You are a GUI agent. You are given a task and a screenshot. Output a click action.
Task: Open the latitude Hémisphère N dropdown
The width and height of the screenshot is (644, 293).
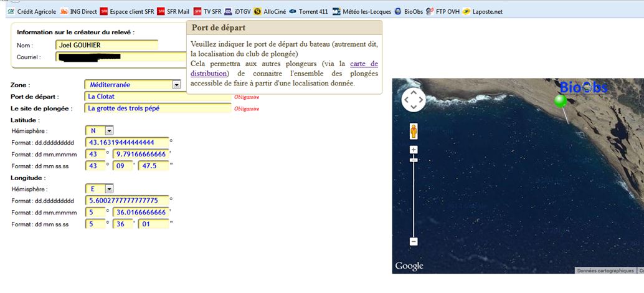click(x=109, y=131)
